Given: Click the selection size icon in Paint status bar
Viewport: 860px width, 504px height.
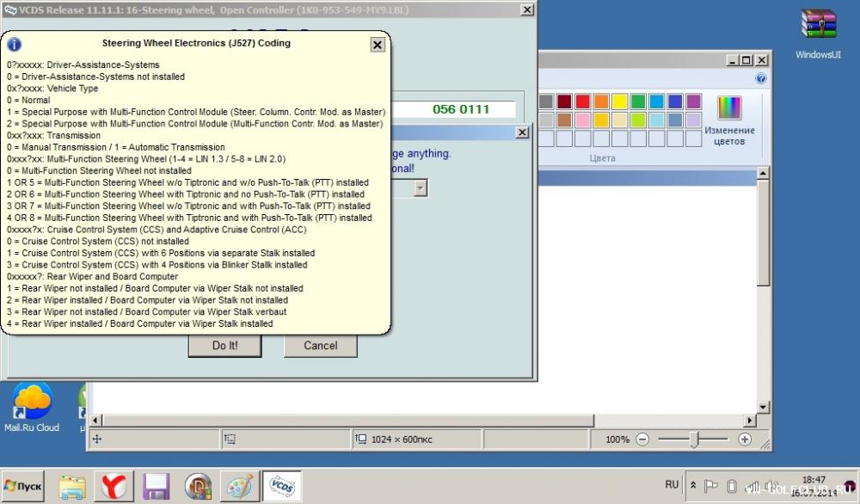Looking at the screenshot, I should tap(230, 439).
